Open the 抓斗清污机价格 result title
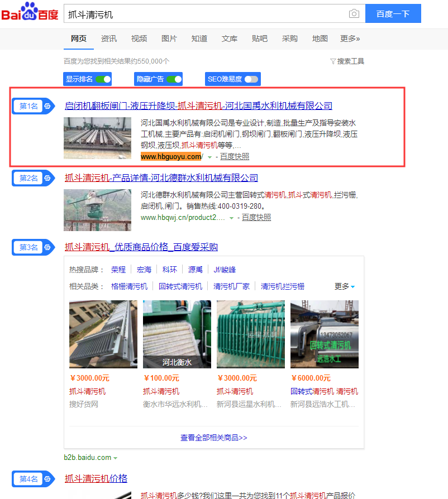 coord(96,478)
